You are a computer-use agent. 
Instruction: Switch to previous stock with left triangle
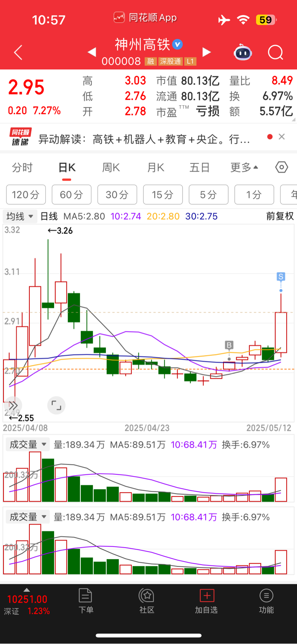[x=92, y=52]
